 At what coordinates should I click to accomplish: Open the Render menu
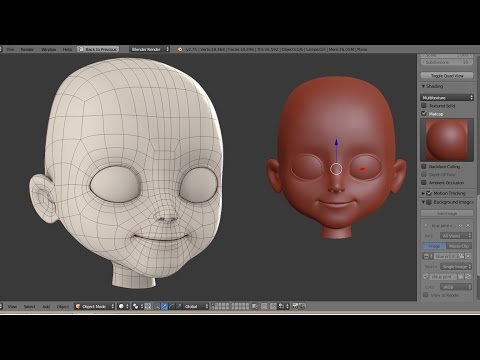click(27, 49)
